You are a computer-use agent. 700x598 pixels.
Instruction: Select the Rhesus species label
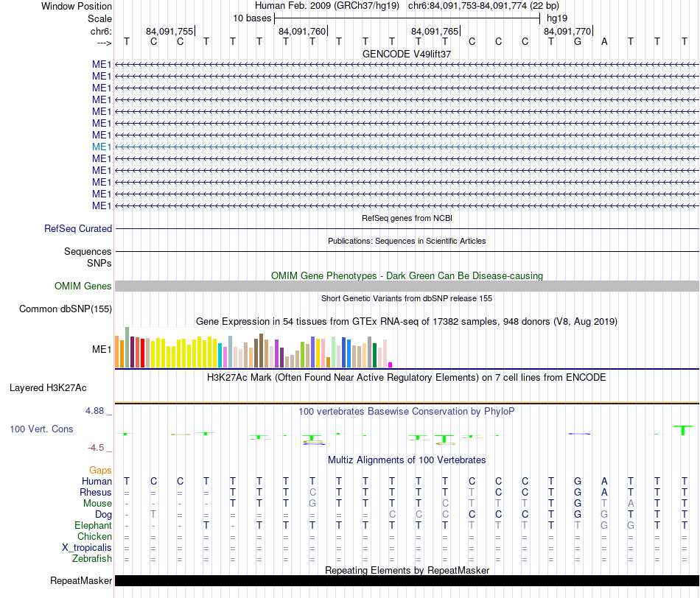(x=96, y=492)
